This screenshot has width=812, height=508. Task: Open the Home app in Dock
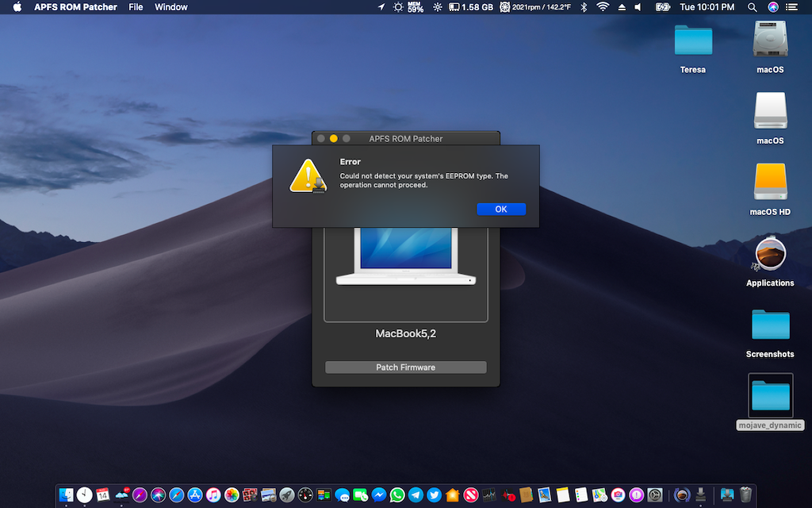[x=453, y=495]
